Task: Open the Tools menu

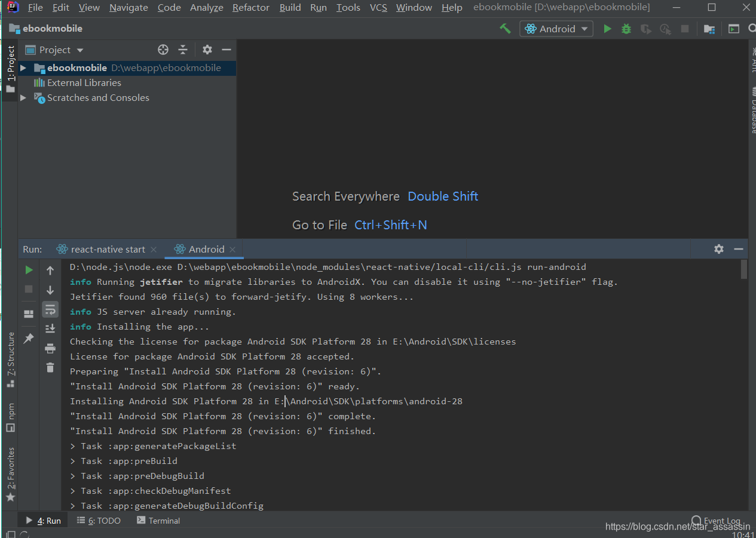Action: (348, 8)
